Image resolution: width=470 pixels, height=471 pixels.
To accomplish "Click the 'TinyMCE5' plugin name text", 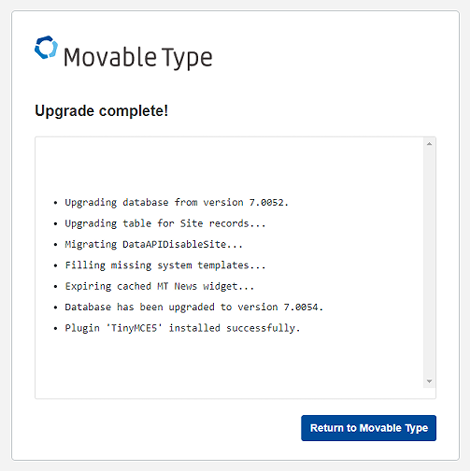I will [x=134, y=328].
